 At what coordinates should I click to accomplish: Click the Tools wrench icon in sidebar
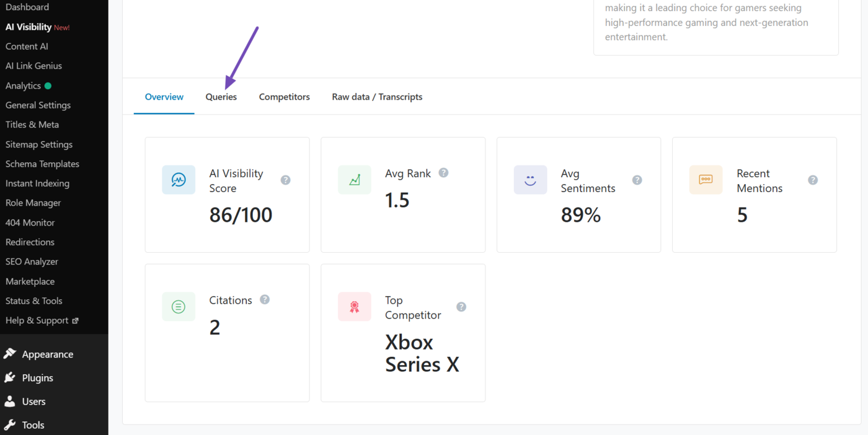click(x=9, y=424)
